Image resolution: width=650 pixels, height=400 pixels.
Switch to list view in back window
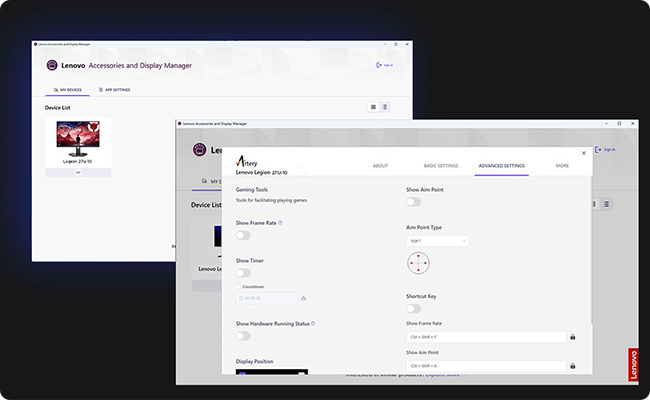(x=385, y=107)
